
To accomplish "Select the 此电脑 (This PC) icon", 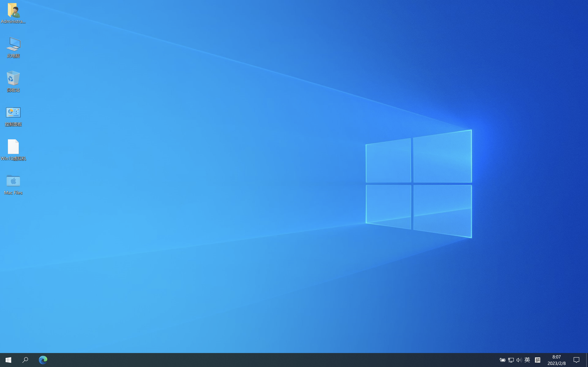I will pyautogui.click(x=13, y=44).
